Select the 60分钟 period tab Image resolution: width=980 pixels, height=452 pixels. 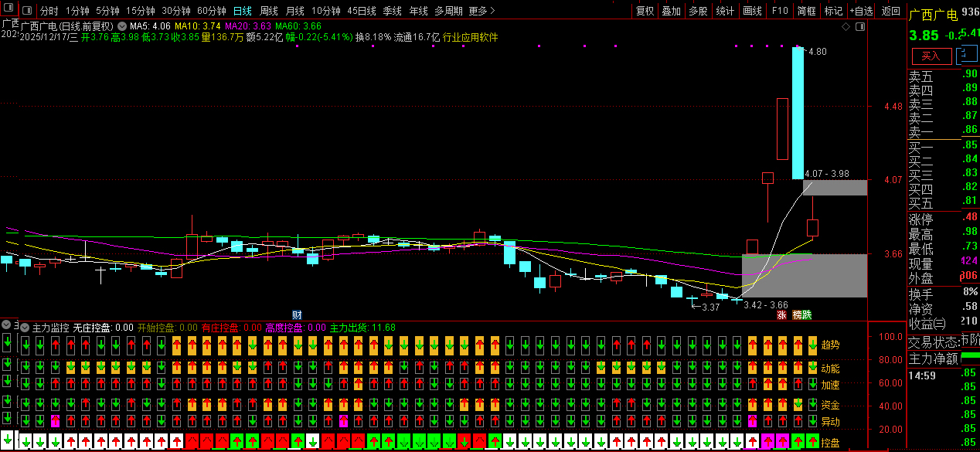(211, 12)
